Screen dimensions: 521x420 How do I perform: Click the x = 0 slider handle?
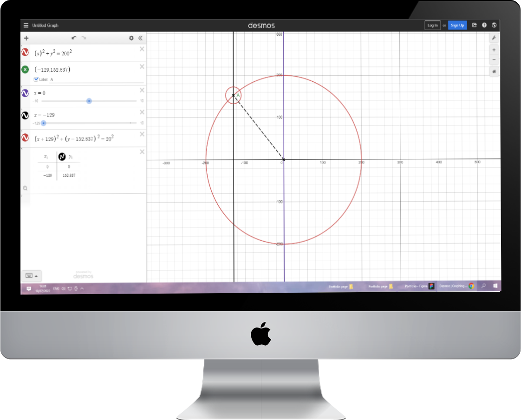point(89,101)
